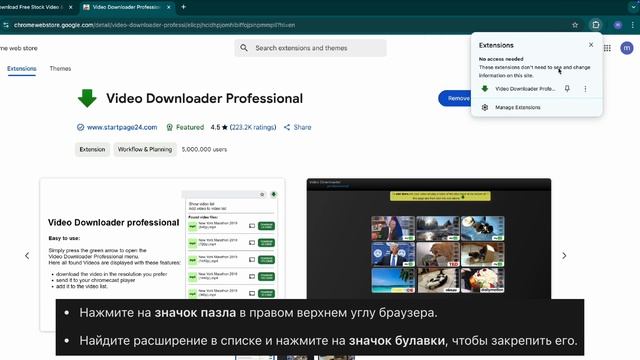The width and height of the screenshot is (640, 360).
Task: Close the Extensions popup
Action: point(591,45)
